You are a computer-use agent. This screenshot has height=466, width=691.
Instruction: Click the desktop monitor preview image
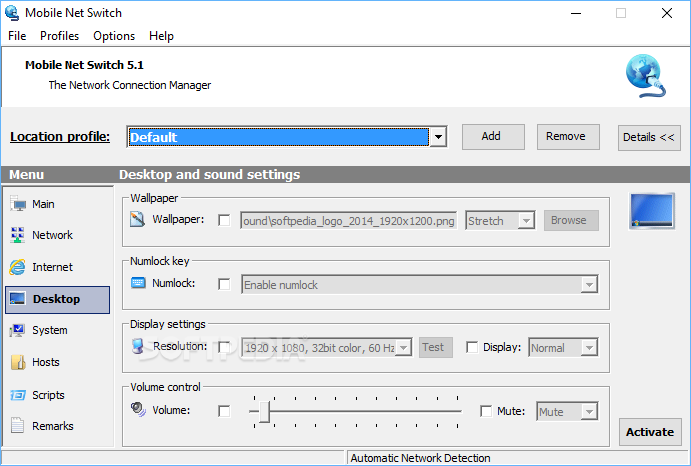650,210
